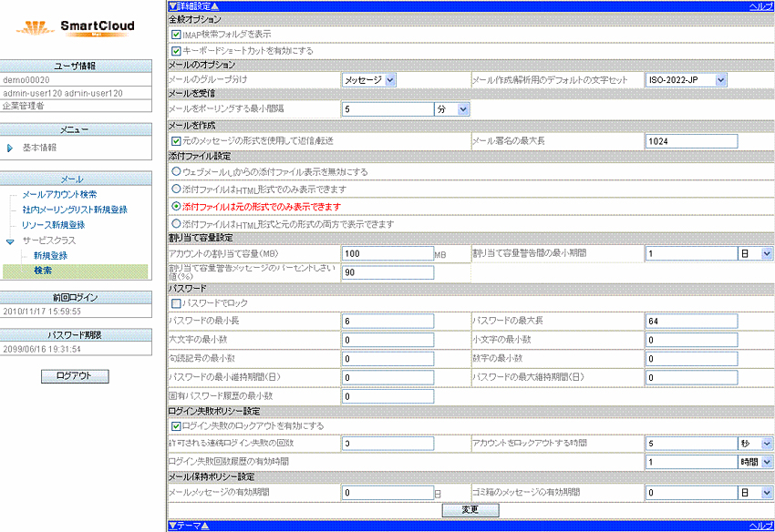The image size is (775, 532).
Task: Select ウェブメールからの添付ファイル表示を無効にする radio
Action: click(175, 171)
